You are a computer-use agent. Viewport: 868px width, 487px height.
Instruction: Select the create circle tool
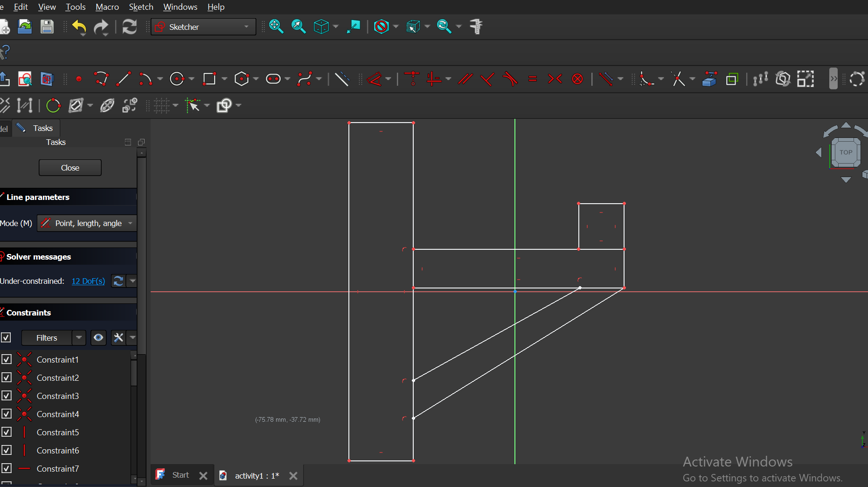pos(177,79)
